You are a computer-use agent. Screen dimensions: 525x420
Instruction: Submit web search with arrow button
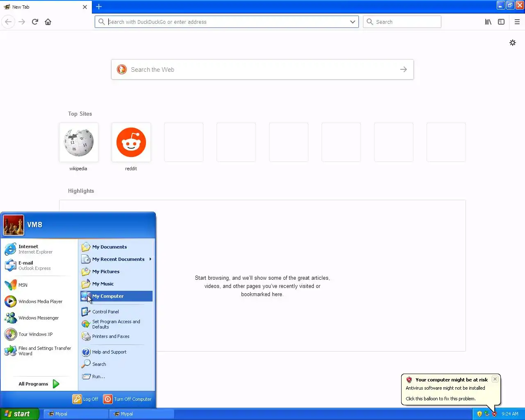point(404,69)
